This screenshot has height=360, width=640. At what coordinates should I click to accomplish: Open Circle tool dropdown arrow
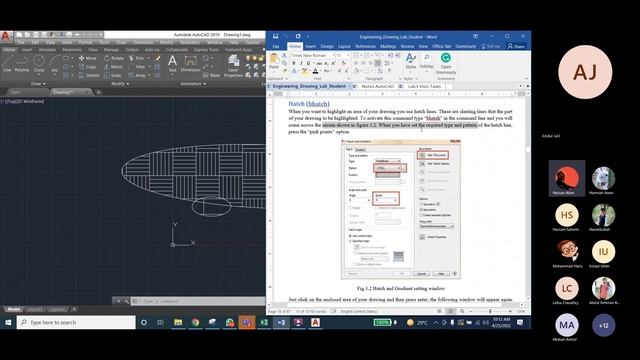pyautogui.click(x=39, y=74)
